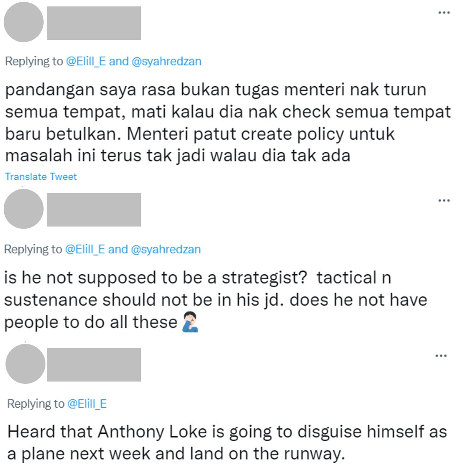Open @syahredzan mention in the 'pandangan saya' reply
Image resolution: width=459 pixels, height=476 pixels.
click(x=167, y=61)
